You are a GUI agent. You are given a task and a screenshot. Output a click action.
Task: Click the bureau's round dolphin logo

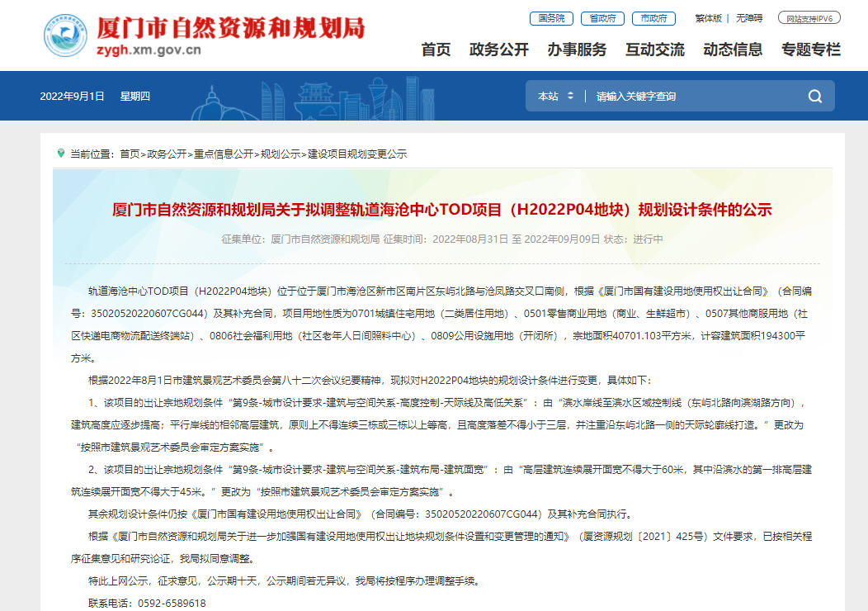(65, 36)
